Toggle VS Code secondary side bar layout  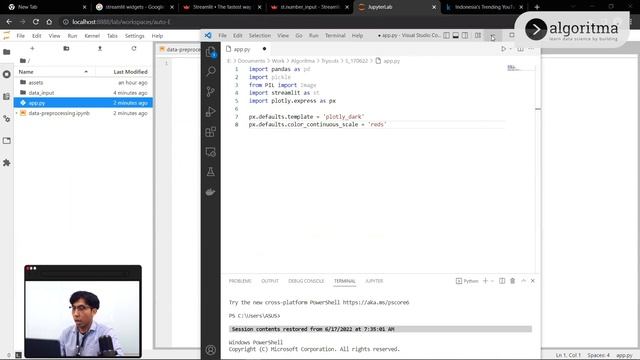click(x=465, y=36)
